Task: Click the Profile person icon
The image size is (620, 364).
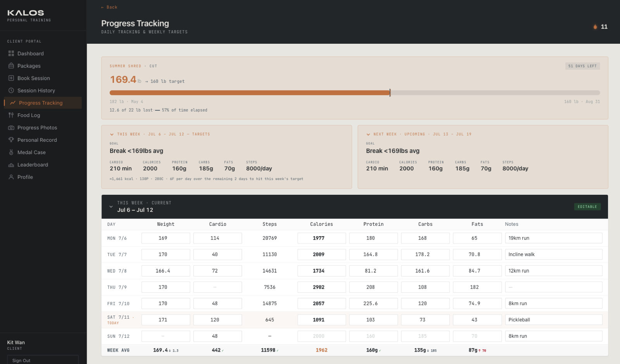Action: click(x=11, y=177)
